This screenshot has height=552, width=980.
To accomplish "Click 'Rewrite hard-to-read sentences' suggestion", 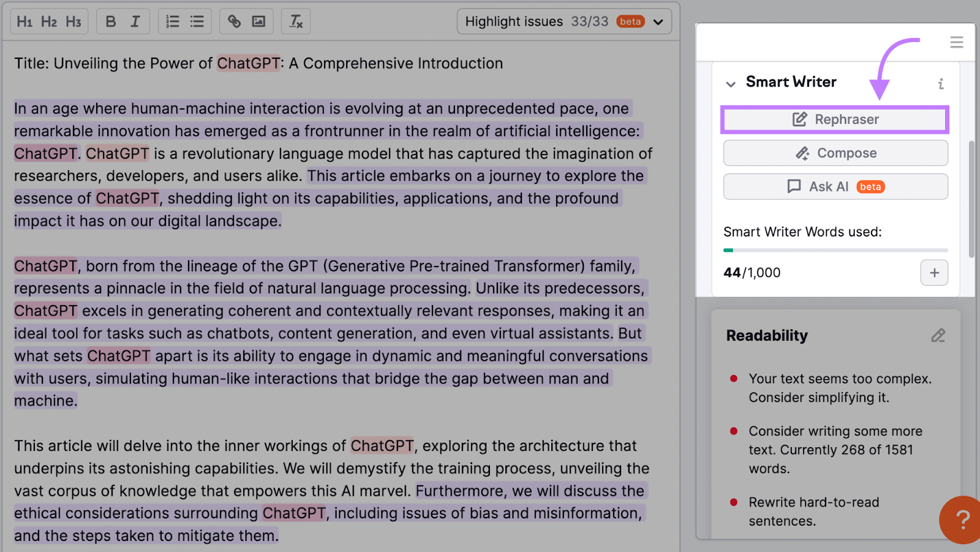I will (x=814, y=512).
